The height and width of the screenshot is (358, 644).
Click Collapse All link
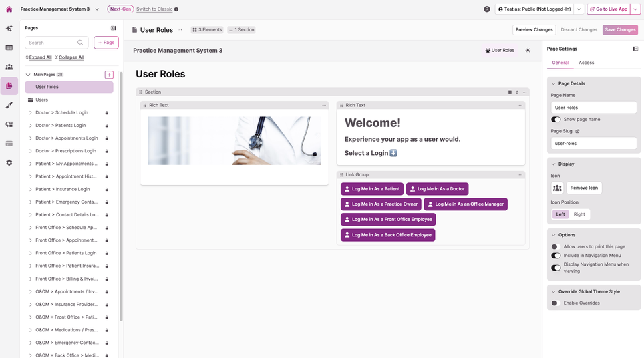pyautogui.click(x=70, y=57)
